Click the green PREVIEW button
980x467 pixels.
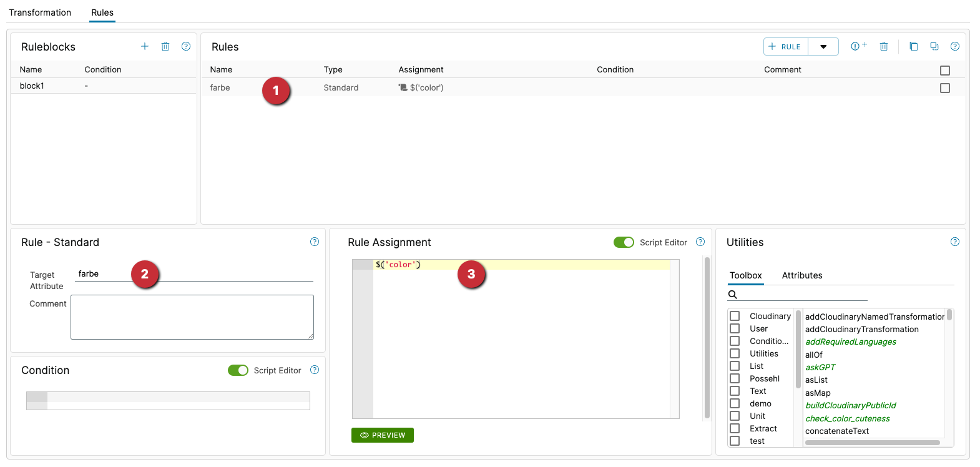click(383, 435)
